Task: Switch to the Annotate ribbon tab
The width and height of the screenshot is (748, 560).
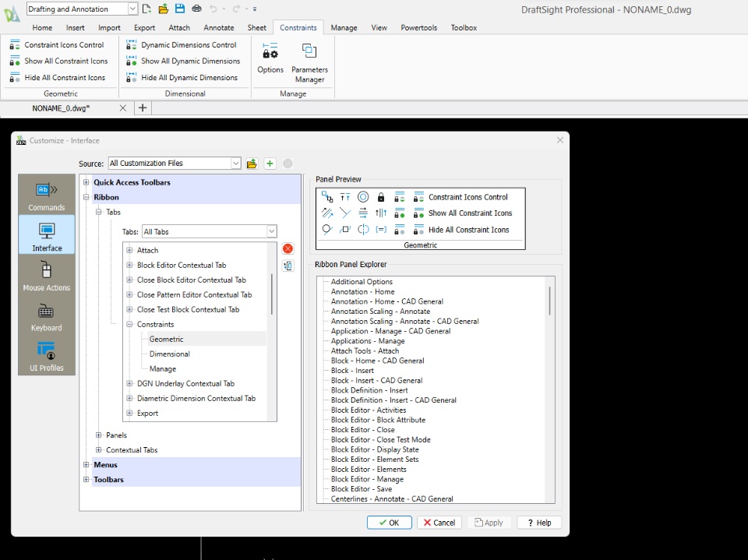Action: [x=218, y=28]
